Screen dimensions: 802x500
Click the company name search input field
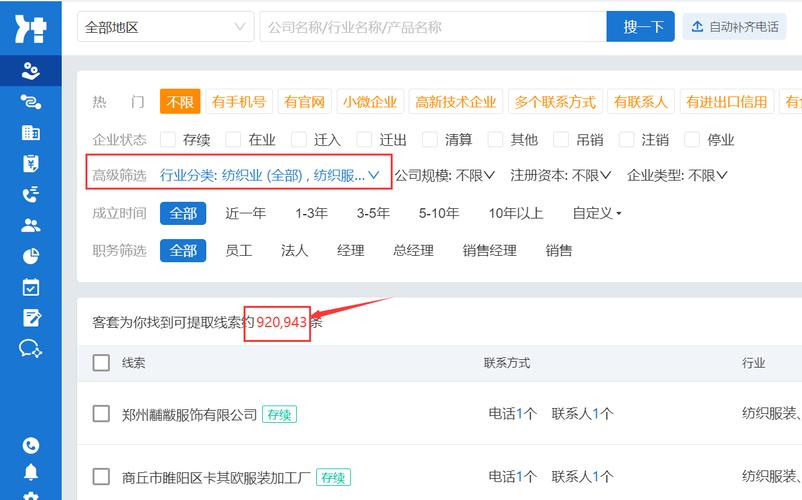pyautogui.click(x=432, y=27)
